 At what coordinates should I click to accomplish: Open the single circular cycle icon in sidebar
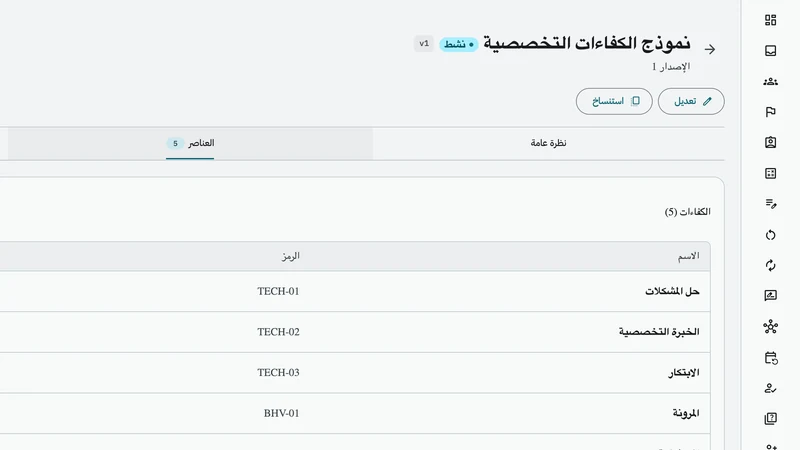coord(770,235)
